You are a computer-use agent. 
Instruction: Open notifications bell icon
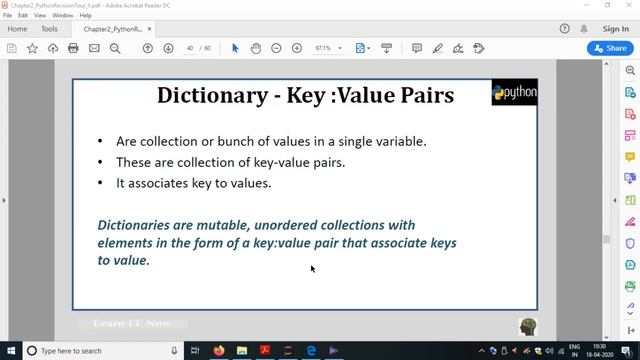click(x=584, y=29)
